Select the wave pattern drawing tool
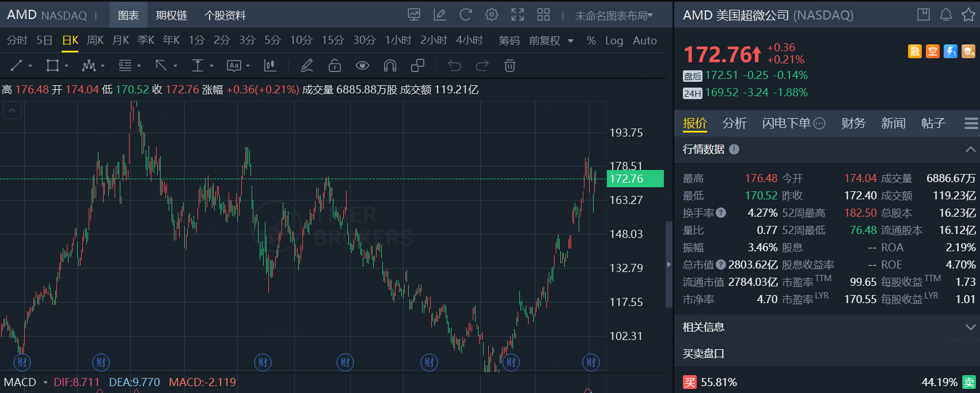This screenshot has width=980, height=393. 89,66
